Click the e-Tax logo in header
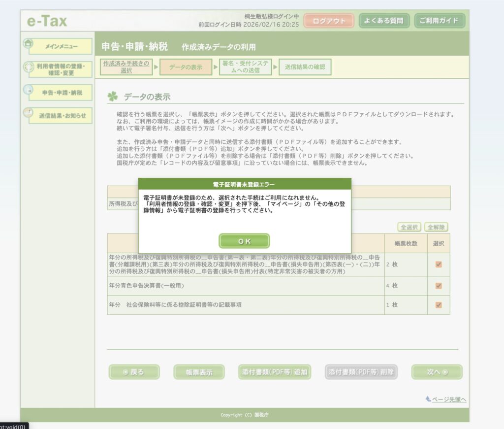Screen dimensions: 504x429 click(x=47, y=21)
